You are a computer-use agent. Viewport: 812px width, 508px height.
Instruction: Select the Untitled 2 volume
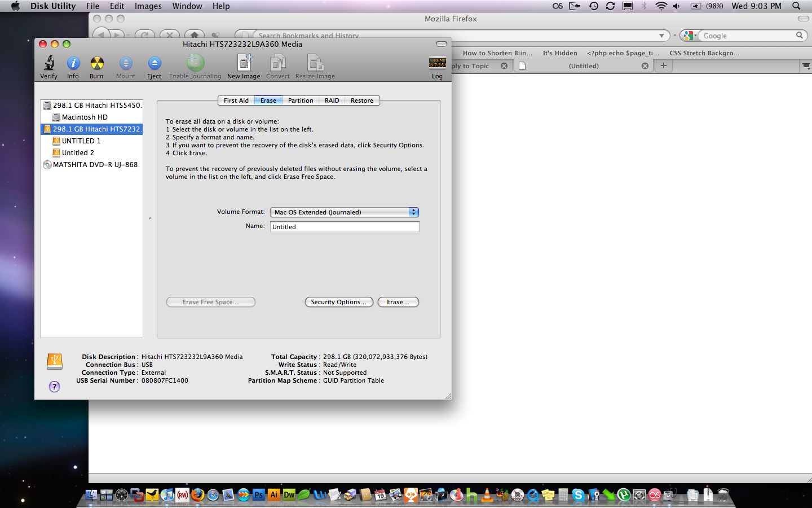coord(92,153)
